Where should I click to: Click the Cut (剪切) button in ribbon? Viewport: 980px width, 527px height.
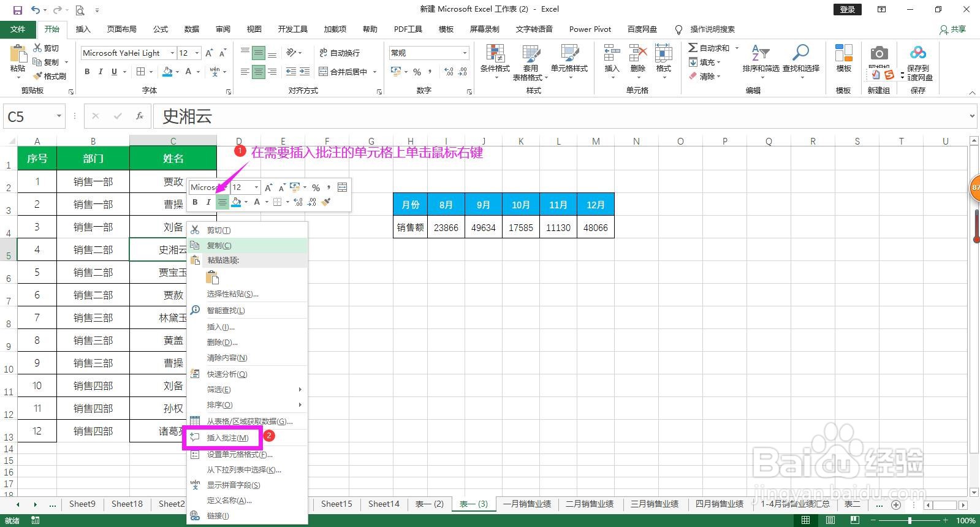coord(47,48)
